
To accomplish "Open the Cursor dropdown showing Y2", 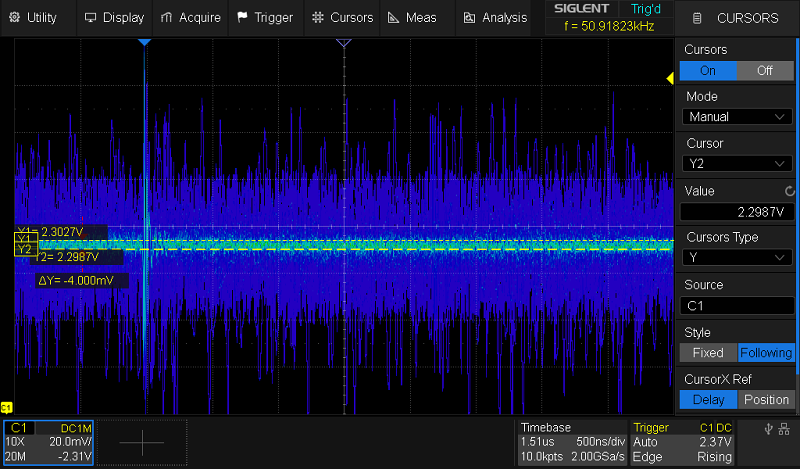I will [737, 164].
